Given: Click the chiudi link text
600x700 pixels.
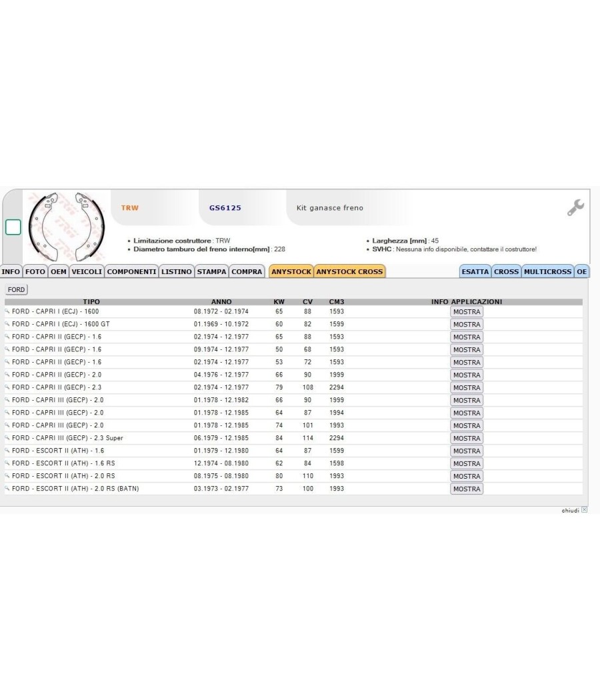Looking at the screenshot, I should click(570, 510).
